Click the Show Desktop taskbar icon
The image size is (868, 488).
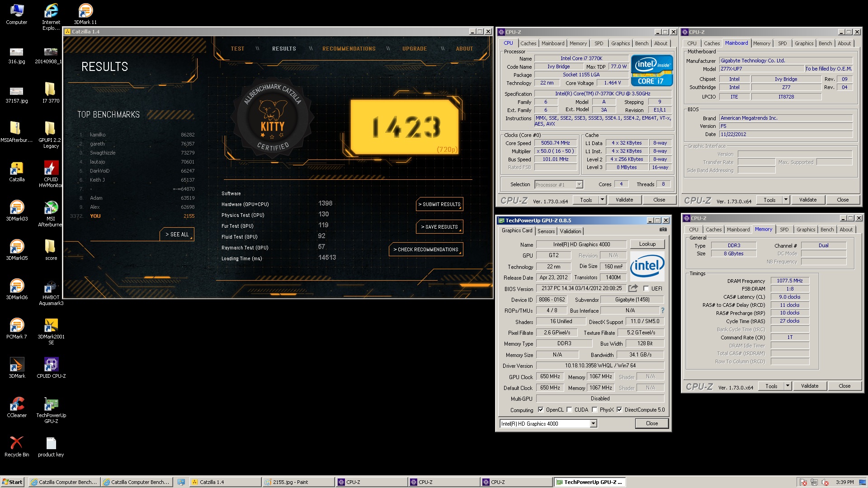[x=181, y=482]
